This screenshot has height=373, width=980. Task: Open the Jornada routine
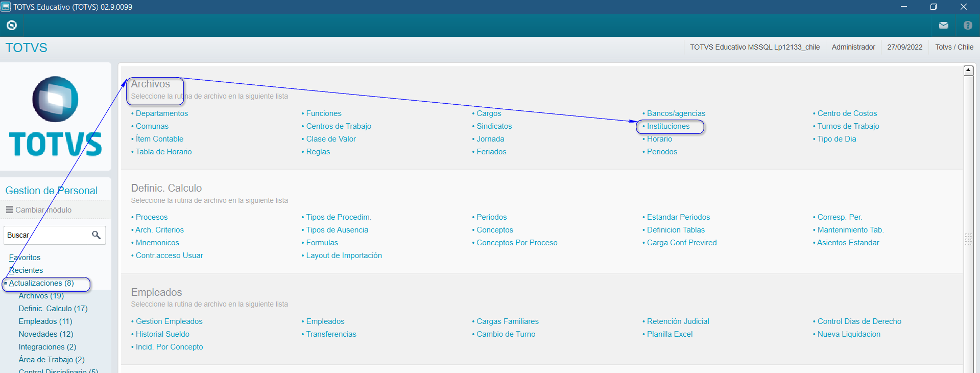[490, 139]
